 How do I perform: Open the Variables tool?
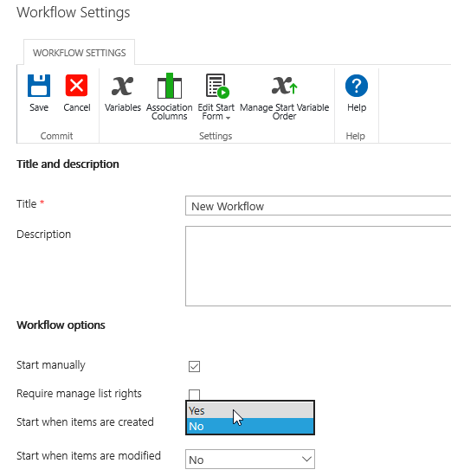(x=122, y=86)
